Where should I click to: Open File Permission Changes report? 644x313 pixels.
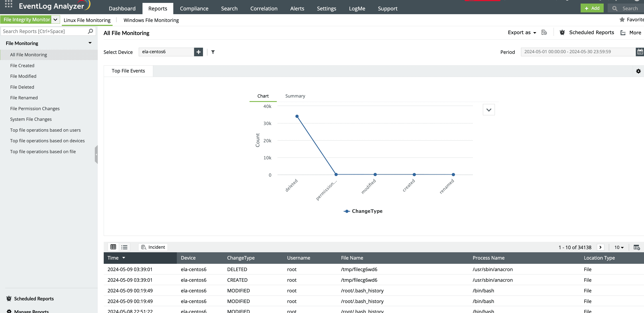click(x=35, y=108)
